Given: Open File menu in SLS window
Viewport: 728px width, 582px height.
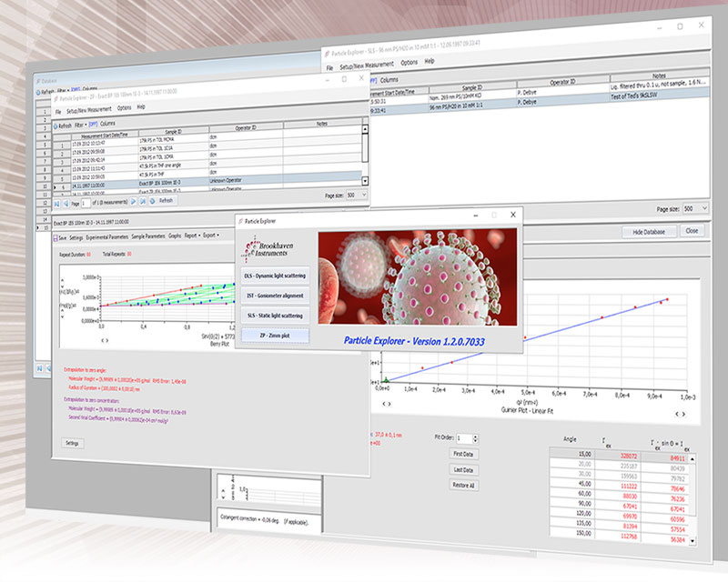Looking at the screenshot, I should click(x=329, y=68).
